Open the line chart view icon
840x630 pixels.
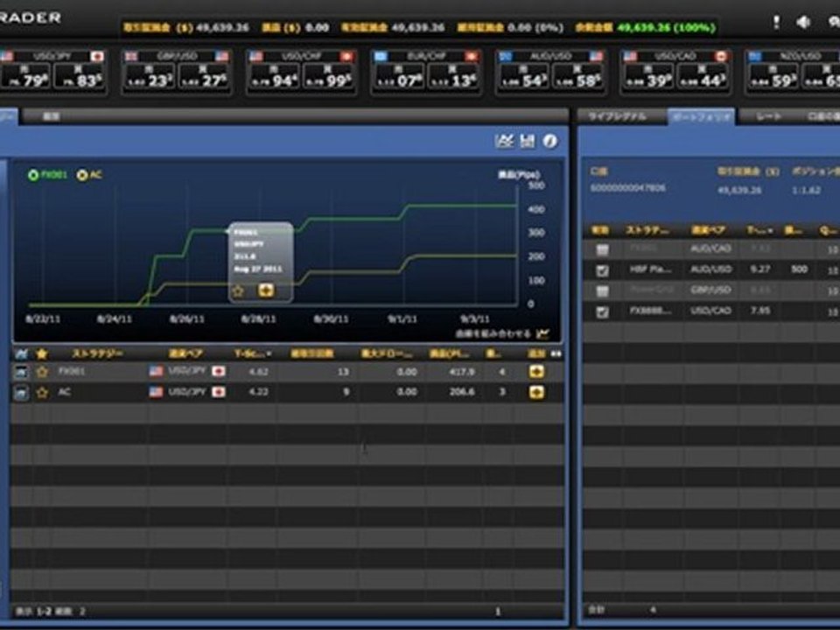504,141
